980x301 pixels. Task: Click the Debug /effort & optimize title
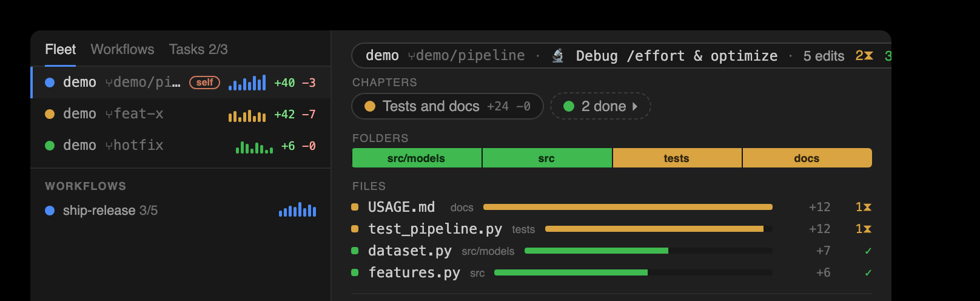[x=677, y=56]
